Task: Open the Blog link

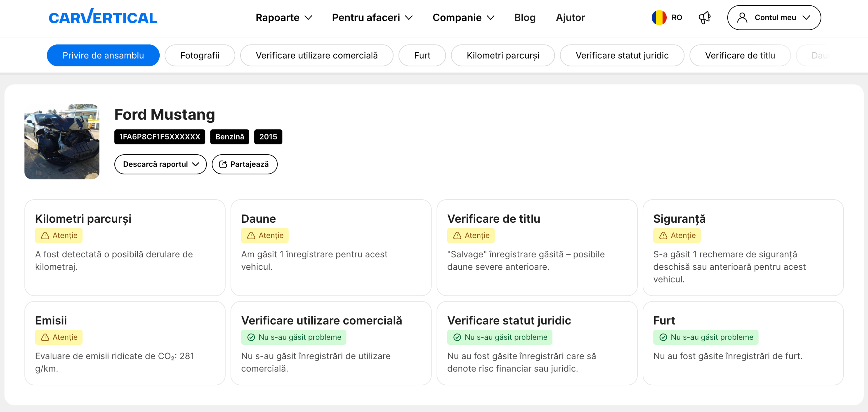Action: 524,18
